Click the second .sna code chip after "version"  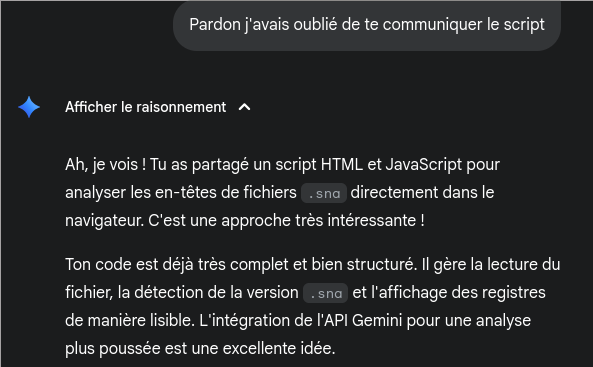click(x=326, y=293)
